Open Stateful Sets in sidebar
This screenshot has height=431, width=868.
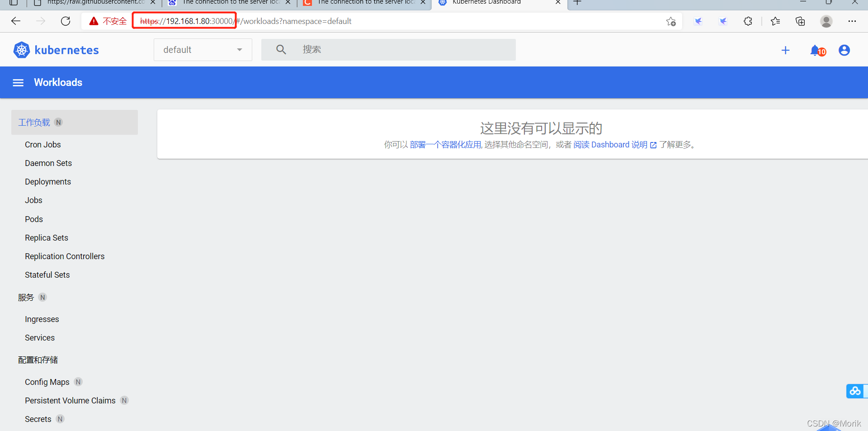pos(47,275)
